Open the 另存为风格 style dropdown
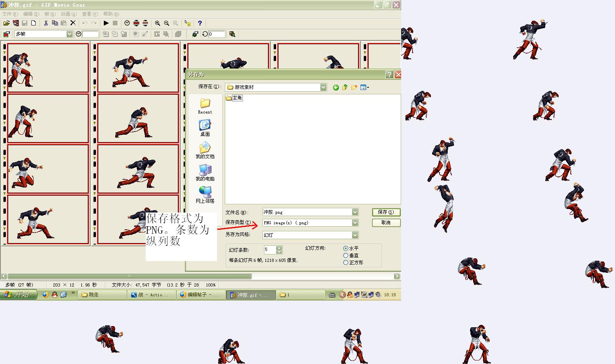Screen dimensions: 615x364 (x=355, y=235)
